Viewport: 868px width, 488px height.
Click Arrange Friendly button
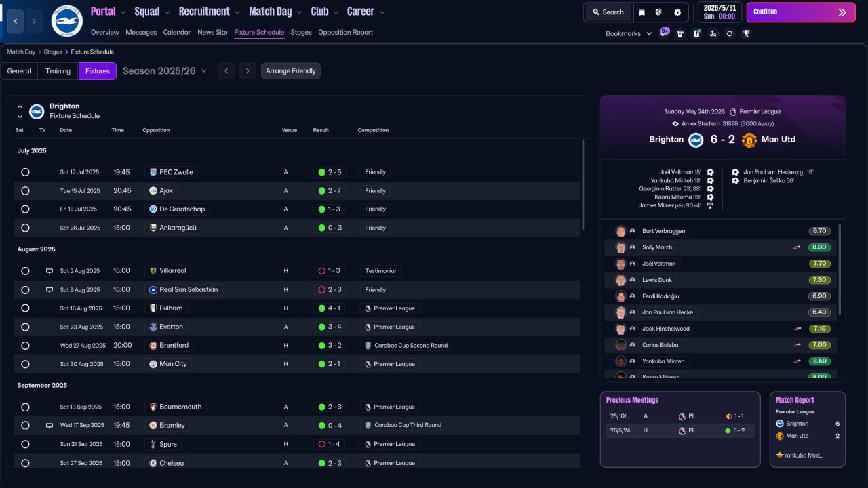click(x=291, y=71)
